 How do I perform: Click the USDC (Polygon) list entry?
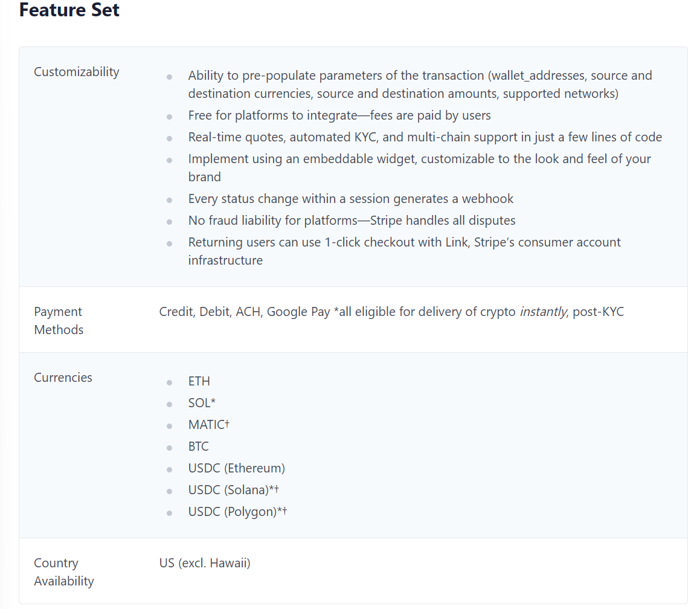tap(237, 512)
